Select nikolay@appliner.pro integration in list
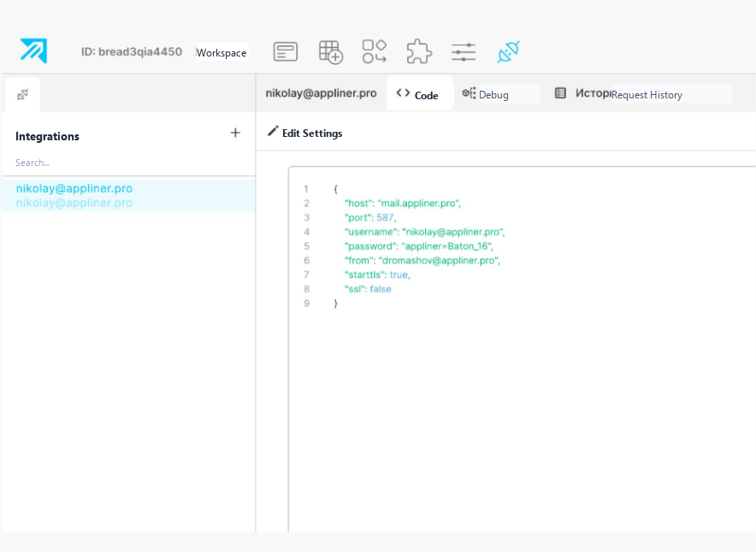The width and height of the screenshot is (756, 552). [128, 195]
